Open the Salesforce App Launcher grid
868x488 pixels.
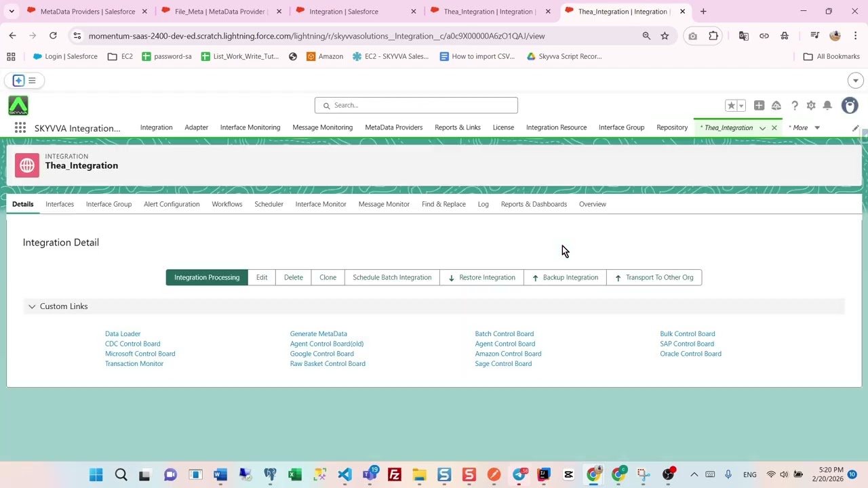pyautogui.click(x=20, y=127)
